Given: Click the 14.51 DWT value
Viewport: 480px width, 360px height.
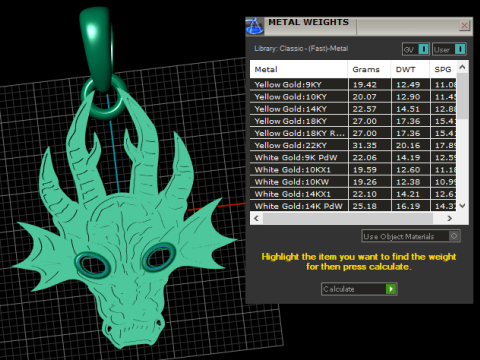Looking at the screenshot, I should [x=408, y=109].
